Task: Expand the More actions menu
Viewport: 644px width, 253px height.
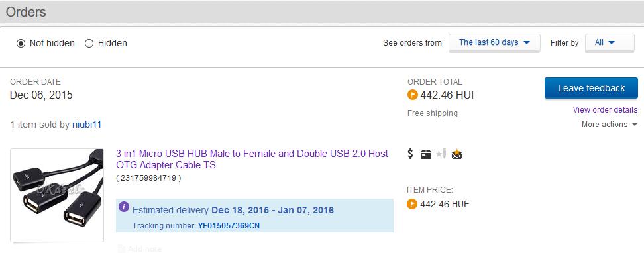Action: (610, 125)
